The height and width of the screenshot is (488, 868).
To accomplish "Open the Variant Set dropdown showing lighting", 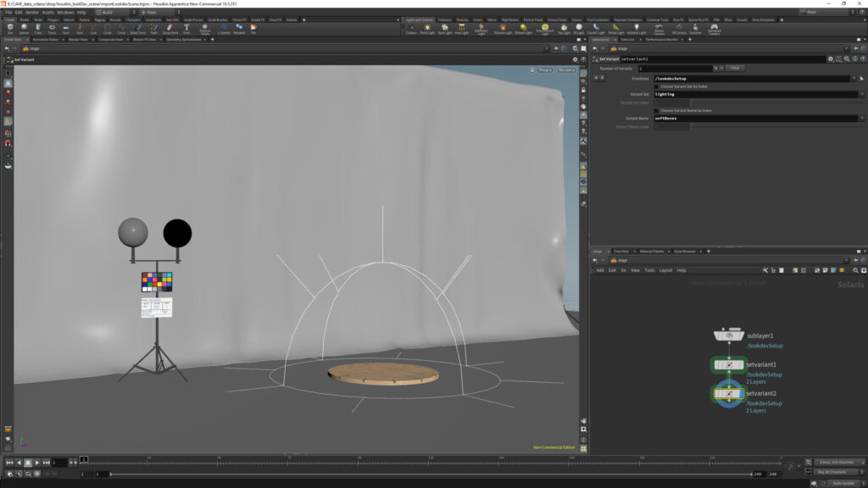I will coord(863,94).
